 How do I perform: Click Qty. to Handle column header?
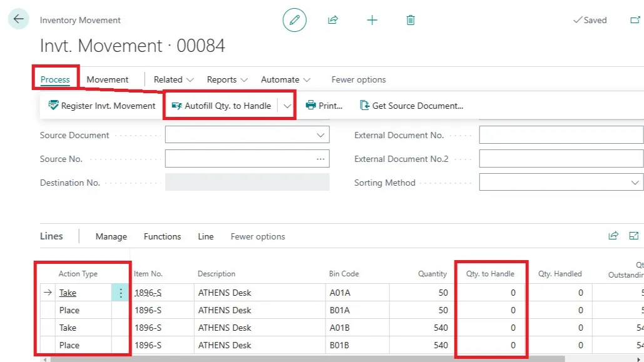[490, 274]
